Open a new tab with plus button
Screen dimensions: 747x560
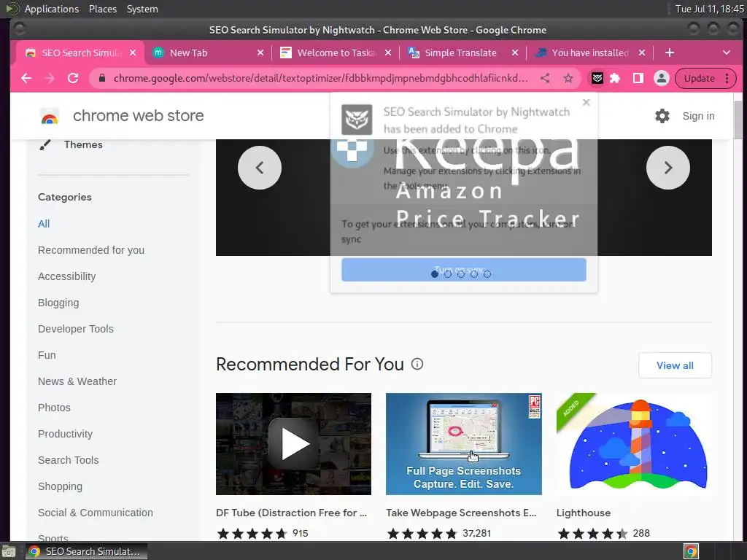pos(670,52)
